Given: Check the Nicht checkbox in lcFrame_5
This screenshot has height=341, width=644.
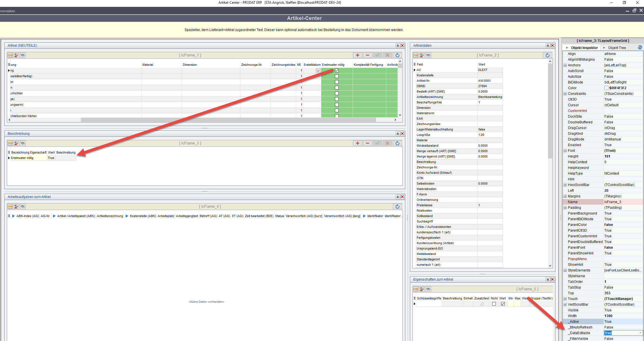Looking at the screenshot, I should [494, 304].
